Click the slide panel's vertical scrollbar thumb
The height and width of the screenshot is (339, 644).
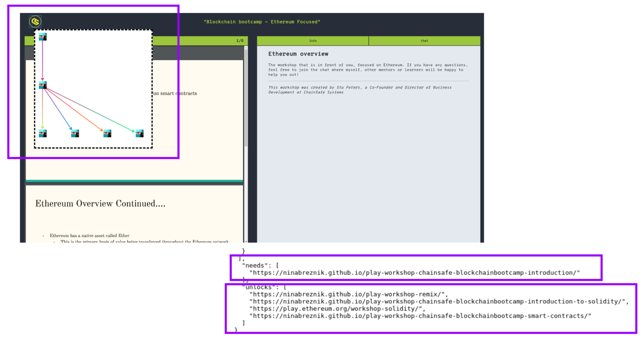246,98
